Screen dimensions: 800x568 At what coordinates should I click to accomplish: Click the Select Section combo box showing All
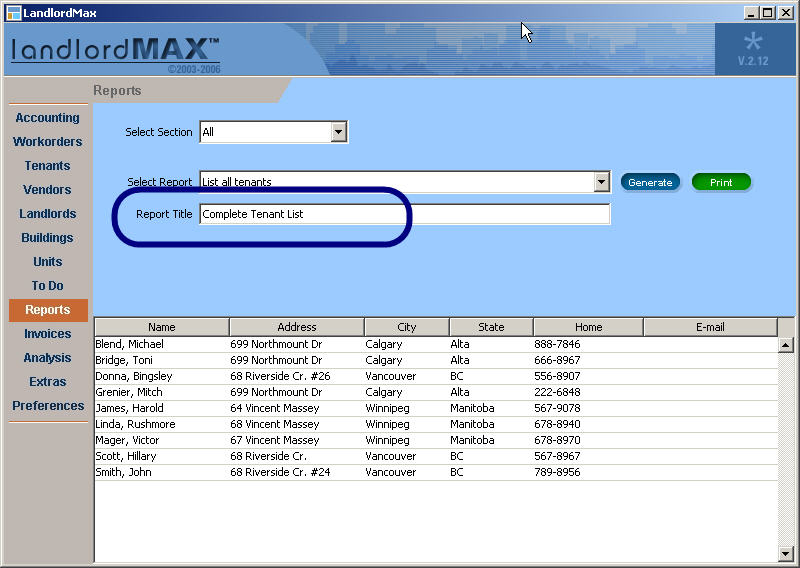point(273,132)
